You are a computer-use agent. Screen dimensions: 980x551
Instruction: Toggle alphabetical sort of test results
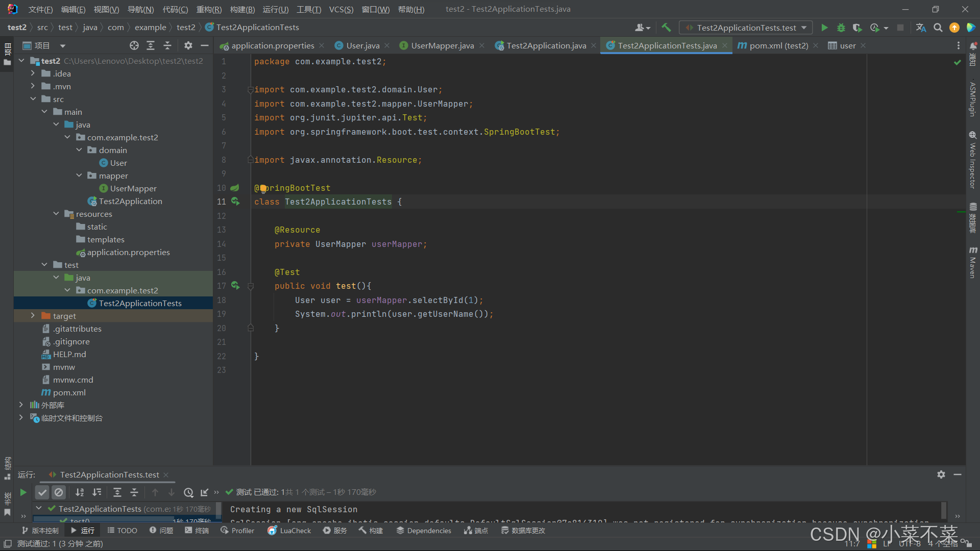(x=80, y=492)
